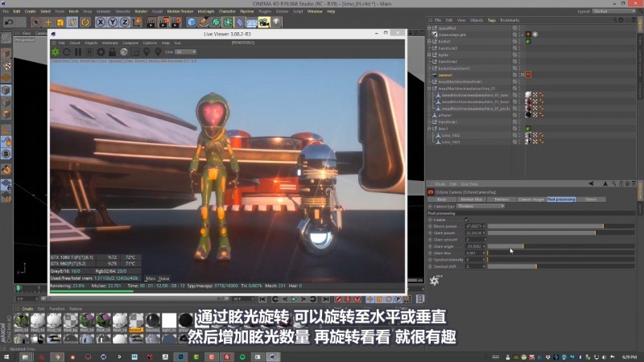Image resolution: width=644 pixels, height=362 pixels.
Task: Select the white material swatch in Material Manager
Action: 169,320
